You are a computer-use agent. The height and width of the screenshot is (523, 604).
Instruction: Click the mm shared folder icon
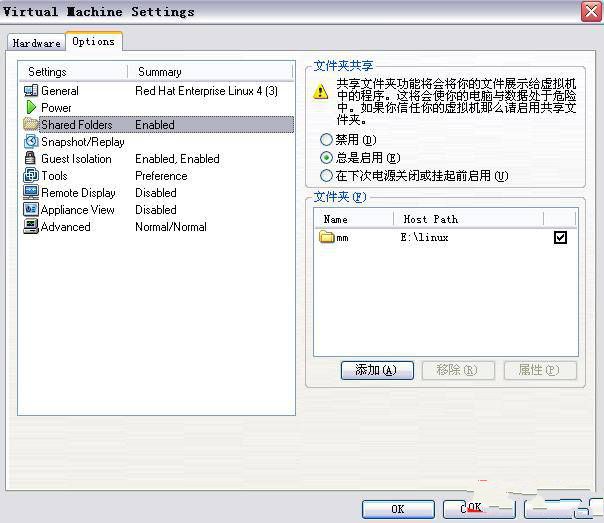pos(327,237)
